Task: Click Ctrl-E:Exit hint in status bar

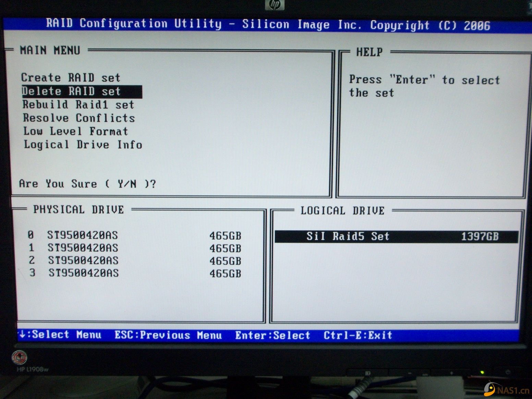Action: [358, 335]
